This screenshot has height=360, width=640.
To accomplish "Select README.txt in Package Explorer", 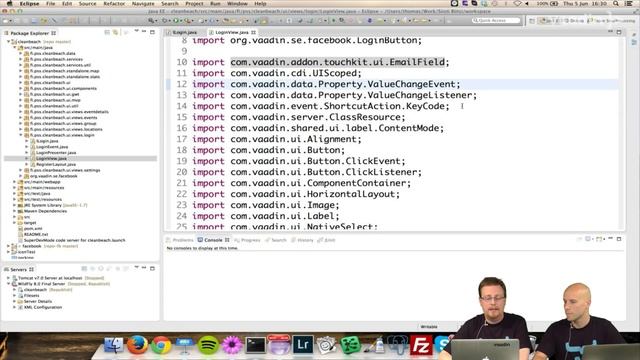I will (36, 234).
